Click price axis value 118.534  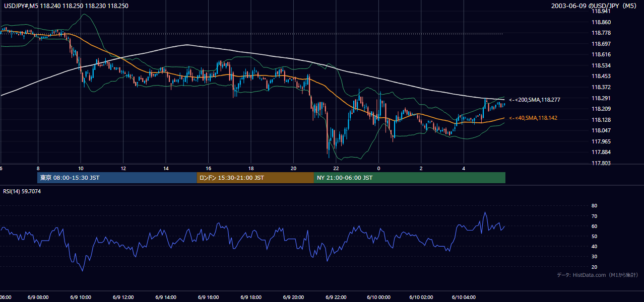point(602,65)
